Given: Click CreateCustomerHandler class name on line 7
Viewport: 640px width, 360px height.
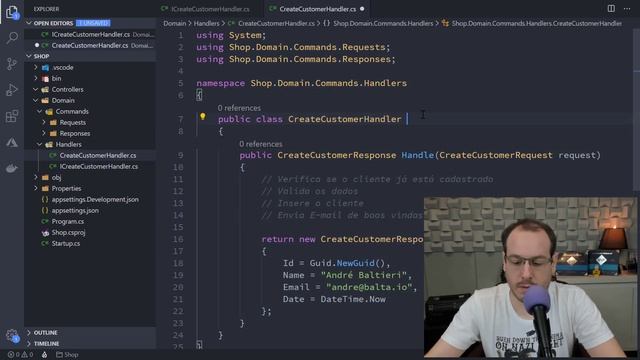Looking at the screenshot, I should tap(344, 119).
